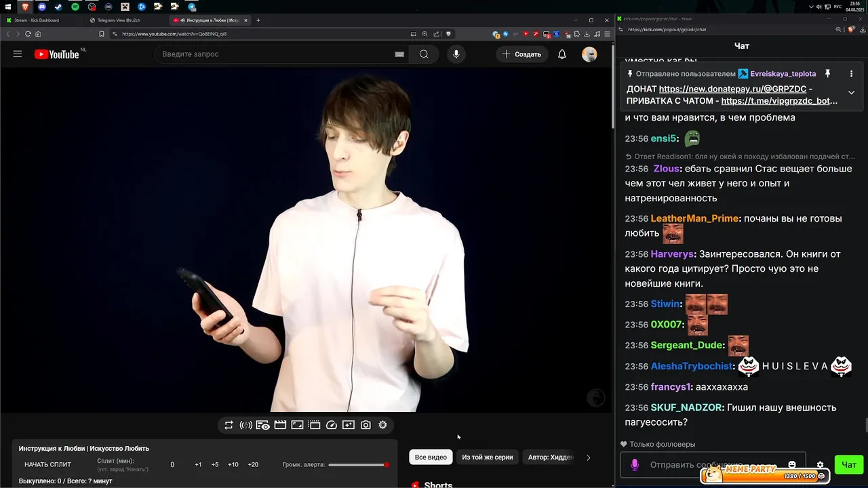The height and width of the screenshot is (488, 868).
Task: Toggle loop icon in player toolbar
Action: [x=229, y=425]
